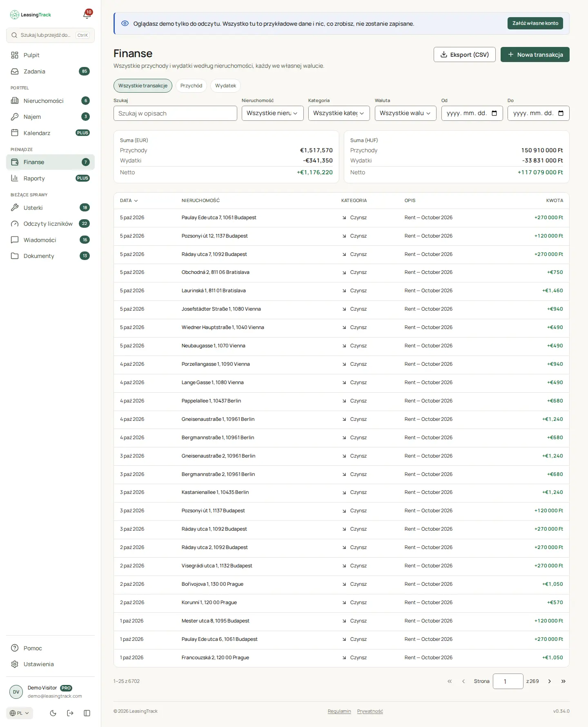Screen dimensions: 588x727
Task: Select the Wszystkie transakcje filter tab
Action: 143,86
